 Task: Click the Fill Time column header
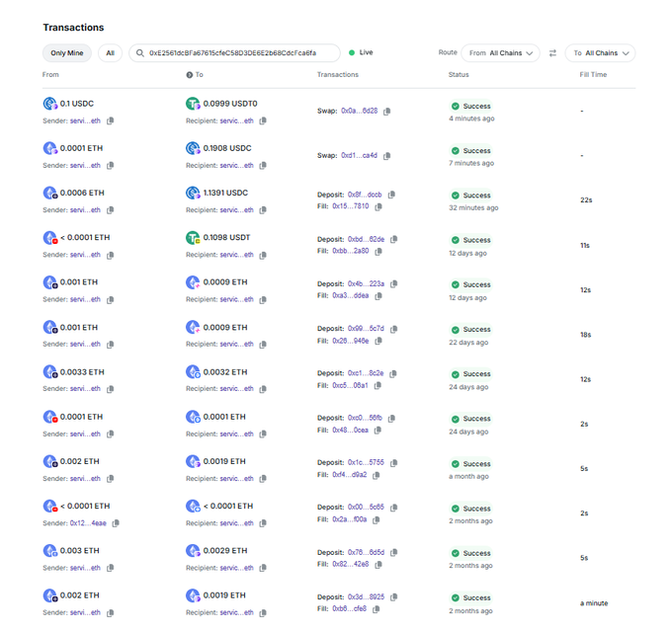[593, 74]
